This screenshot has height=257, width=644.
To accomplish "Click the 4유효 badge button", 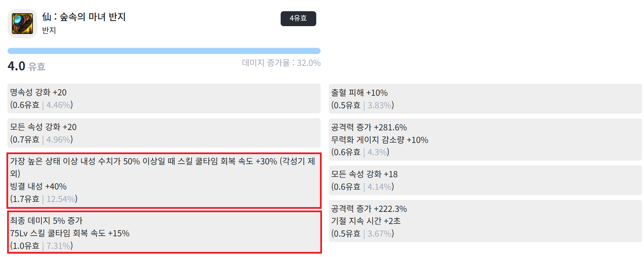I will pos(298,18).
